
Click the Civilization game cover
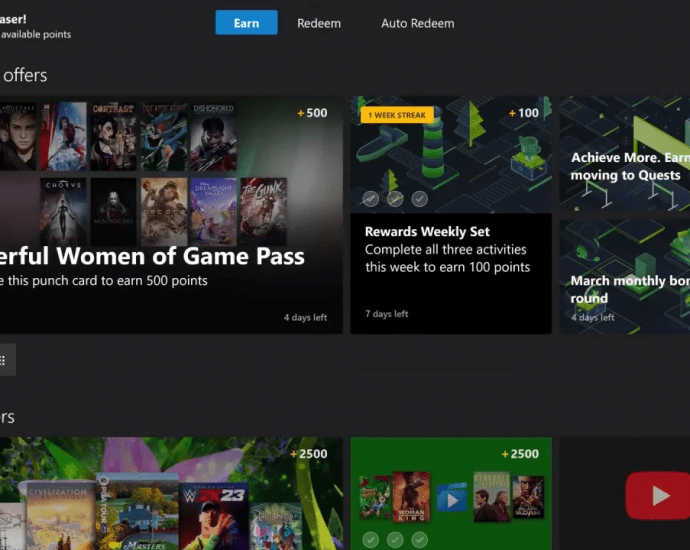[61, 516]
